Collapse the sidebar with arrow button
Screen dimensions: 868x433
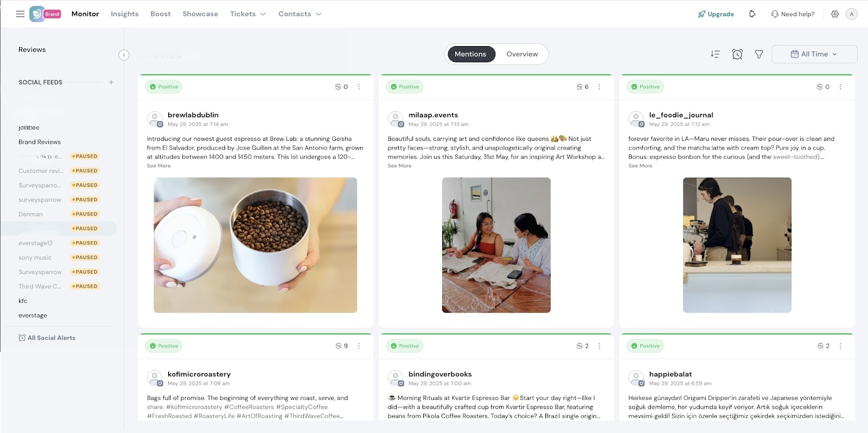click(x=124, y=55)
